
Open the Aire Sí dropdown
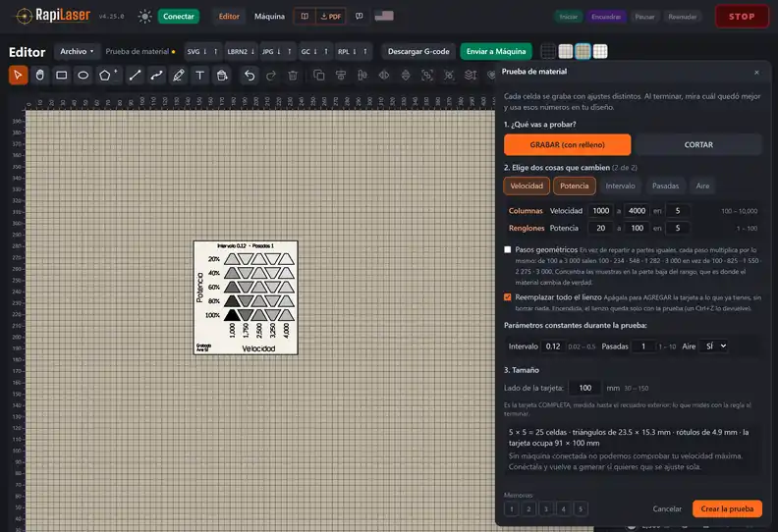pos(713,346)
